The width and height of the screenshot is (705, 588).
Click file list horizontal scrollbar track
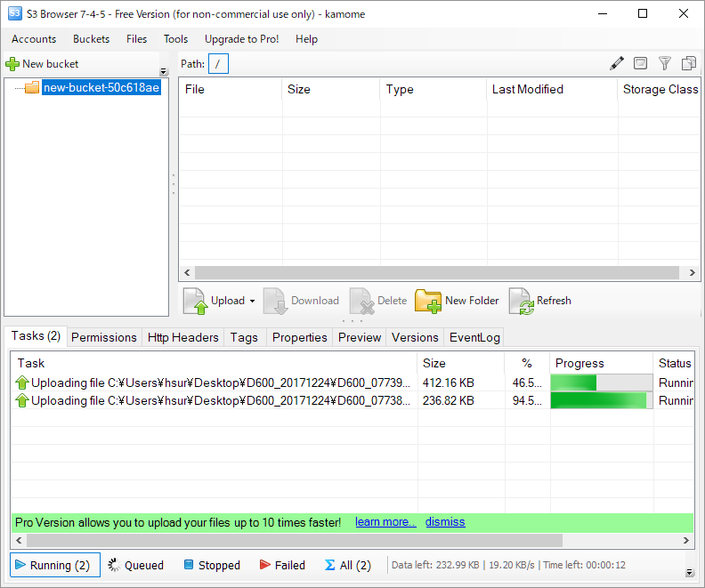pyautogui.click(x=436, y=273)
